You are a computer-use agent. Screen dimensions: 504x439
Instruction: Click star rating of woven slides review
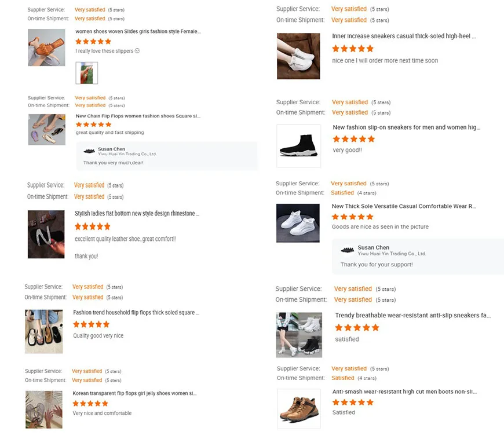(x=93, y=42)
